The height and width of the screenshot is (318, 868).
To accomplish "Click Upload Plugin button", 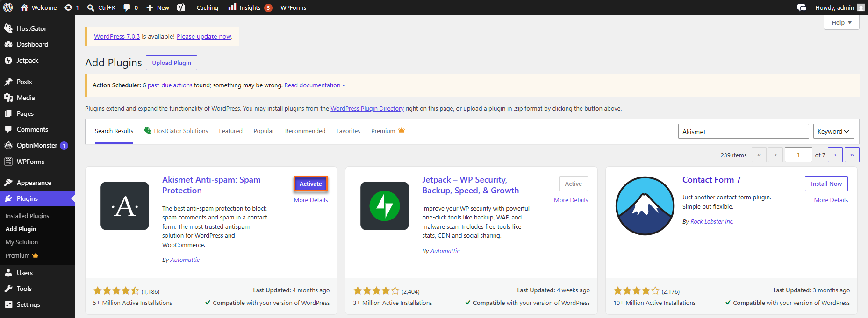I will [172, 63].
